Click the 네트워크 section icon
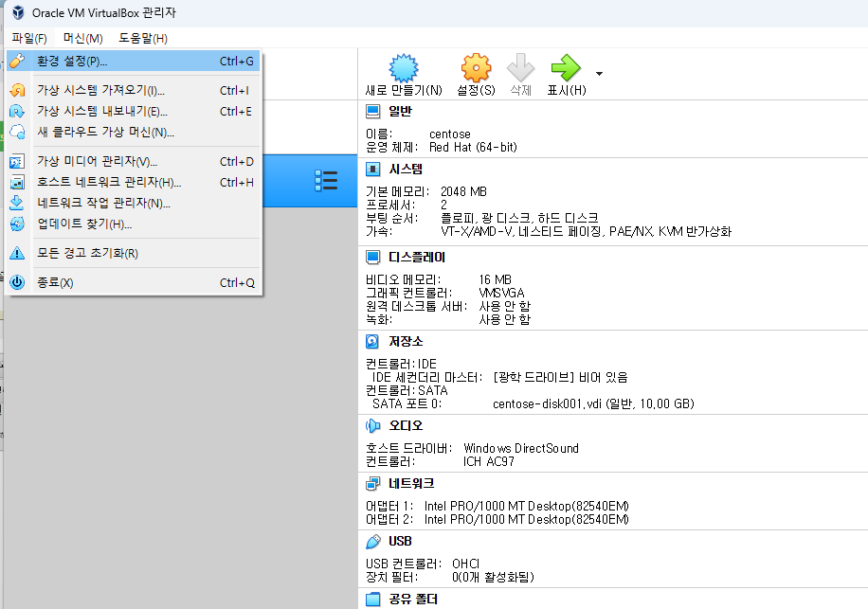 coord(373,483)
